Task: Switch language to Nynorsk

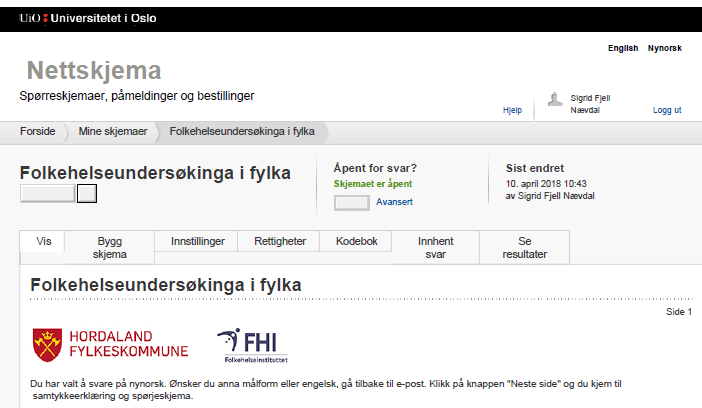Action: coord(665,48)
